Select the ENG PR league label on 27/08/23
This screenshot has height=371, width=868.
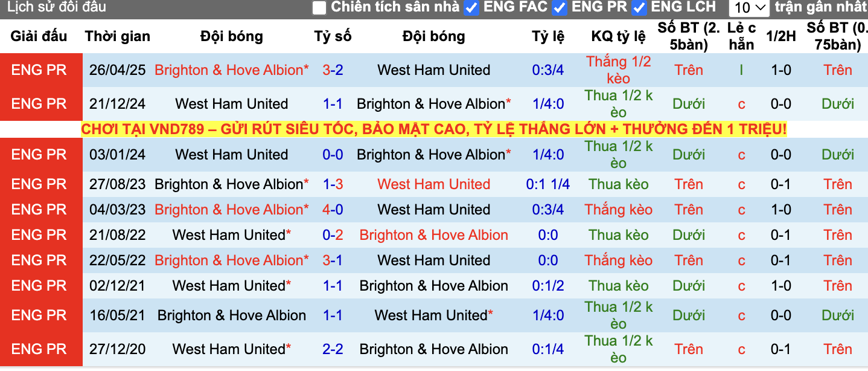click(x=40, y=184)
